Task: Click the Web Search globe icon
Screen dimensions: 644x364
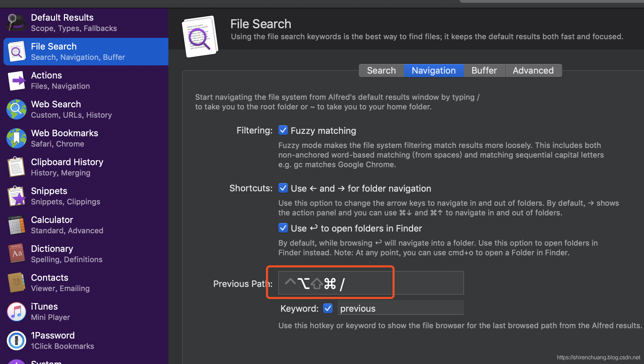Action: pyautogui.click(x=16, y=109)
